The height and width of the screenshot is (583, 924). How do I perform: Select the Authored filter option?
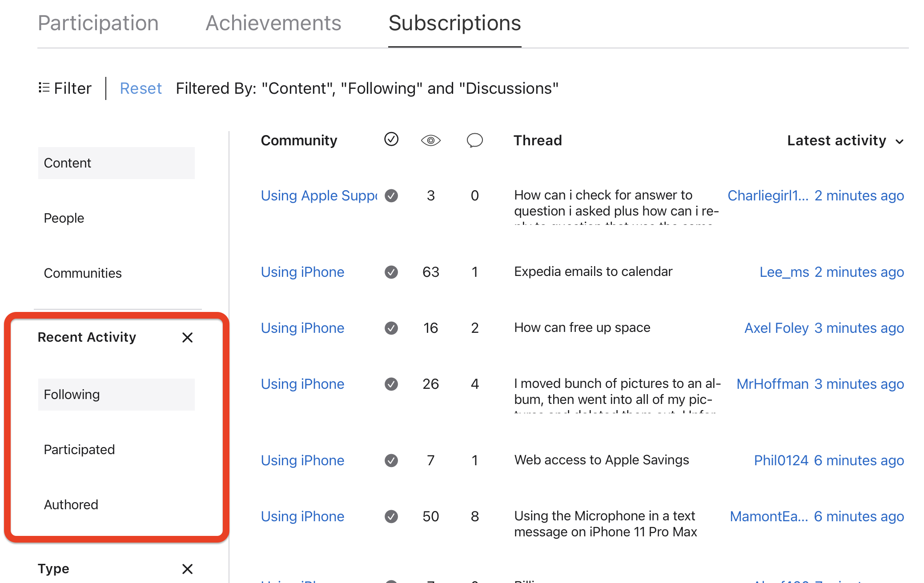coord(71,505)
